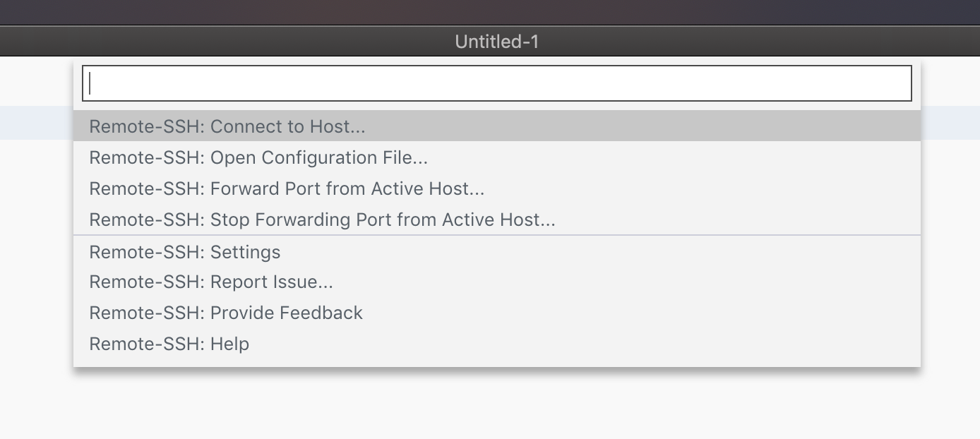Select the Provide Feedback list item
Screen dimensions: 980x439
pos(225,313)
